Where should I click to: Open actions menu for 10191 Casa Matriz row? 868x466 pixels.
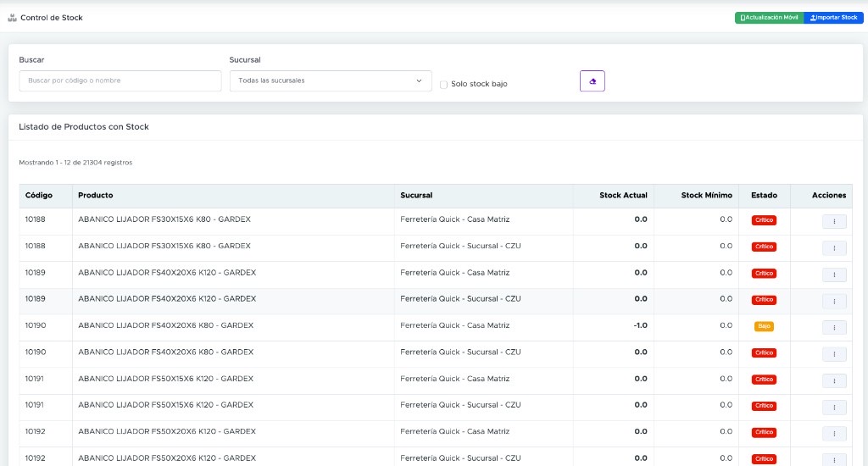click(834, 380)
